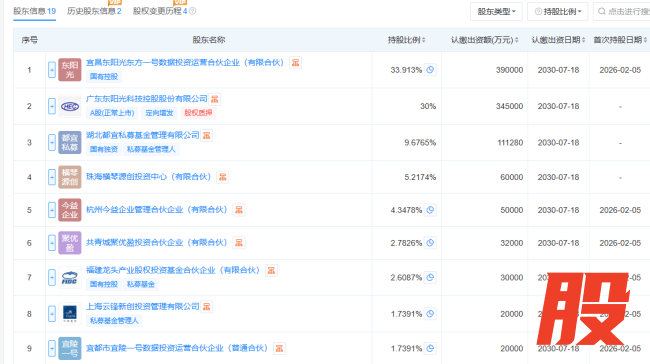
Task: Click 国有独资 tag in row 3
Action: (x=104, y=149)
